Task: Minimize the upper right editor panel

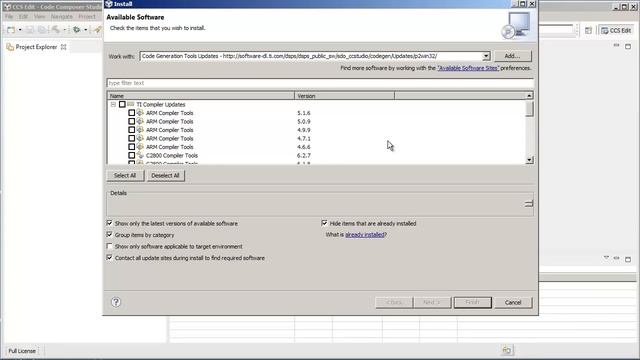Action: [x=616, y=45]
